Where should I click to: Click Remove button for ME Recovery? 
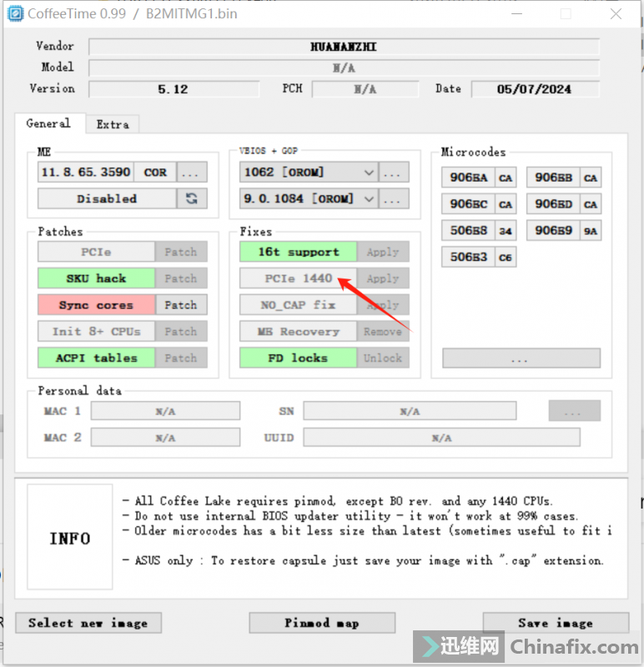pos(383,331)
